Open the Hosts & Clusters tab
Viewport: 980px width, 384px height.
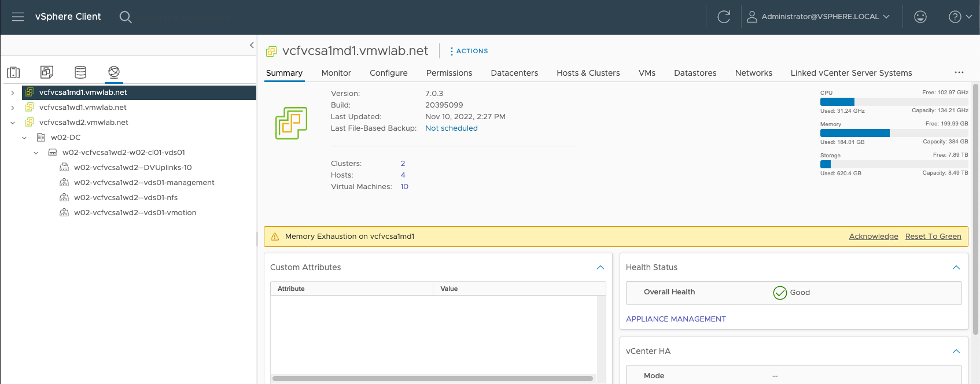[588, 73]
